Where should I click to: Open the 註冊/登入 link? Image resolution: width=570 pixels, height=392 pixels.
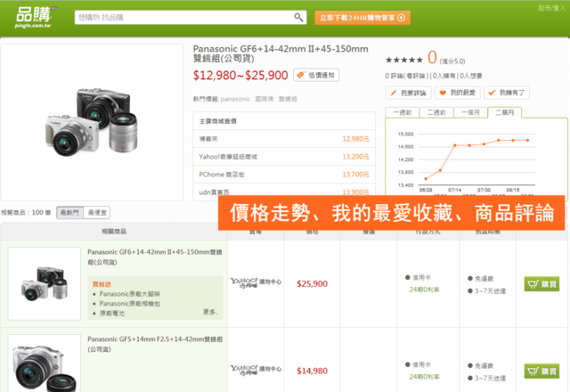tap(551, 8)
